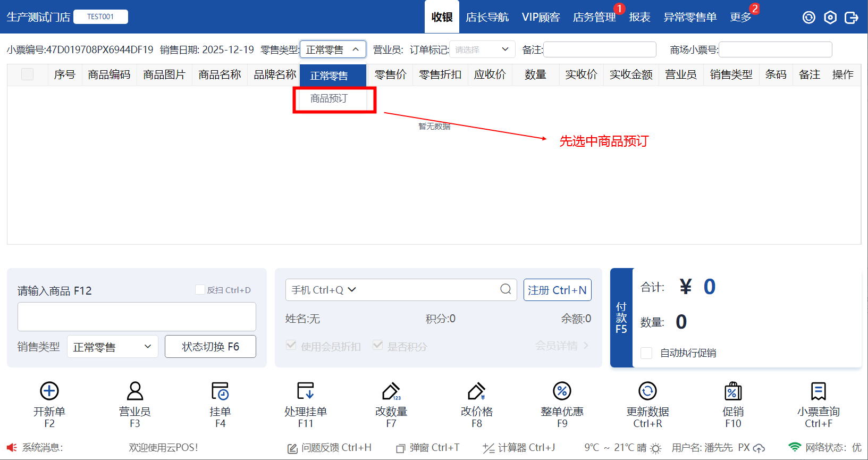Open the 挂单 F4 hold order icon
Screen dimensions: 868x460
[x=220, y=391]
